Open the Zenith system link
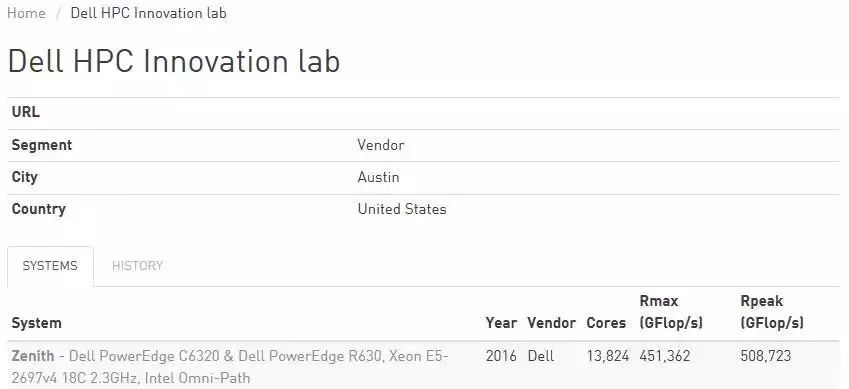 click(33, 356)
